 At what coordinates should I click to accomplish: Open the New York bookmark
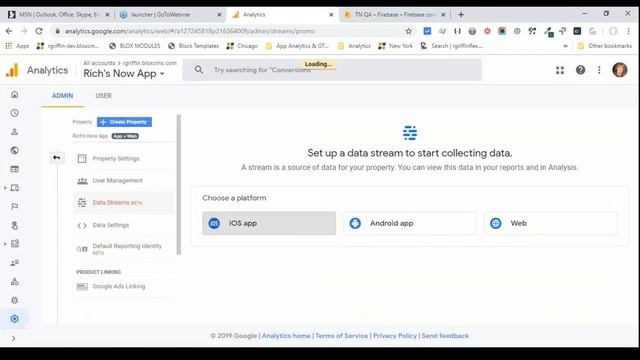[396, 46]
